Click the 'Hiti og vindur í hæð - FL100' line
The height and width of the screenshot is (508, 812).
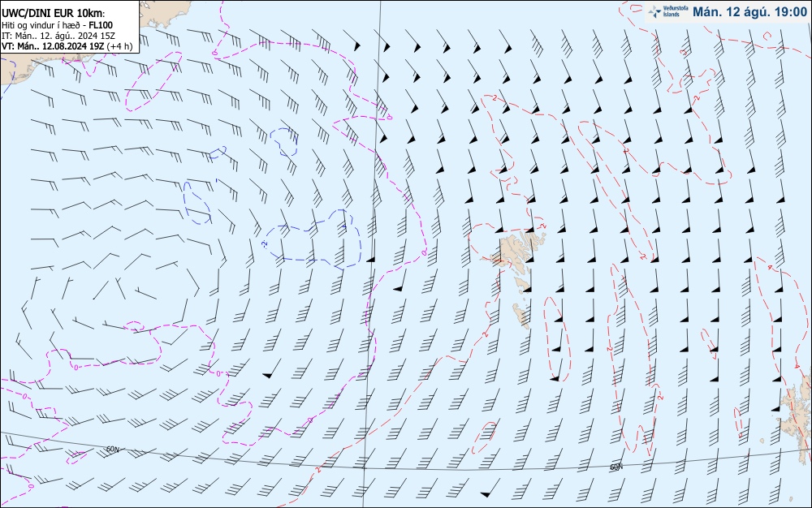pos(57,25)
